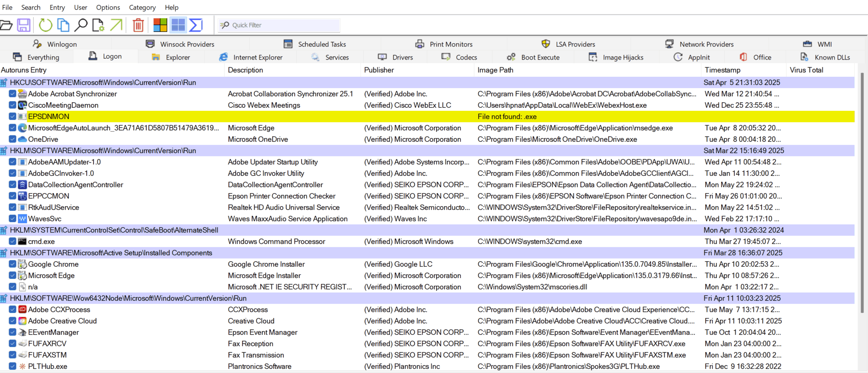The width and height of the screenshot is (868, 373).
Task: Click the Adobe Acrobat Synchronizer entry icon
Action: point(22,94)
